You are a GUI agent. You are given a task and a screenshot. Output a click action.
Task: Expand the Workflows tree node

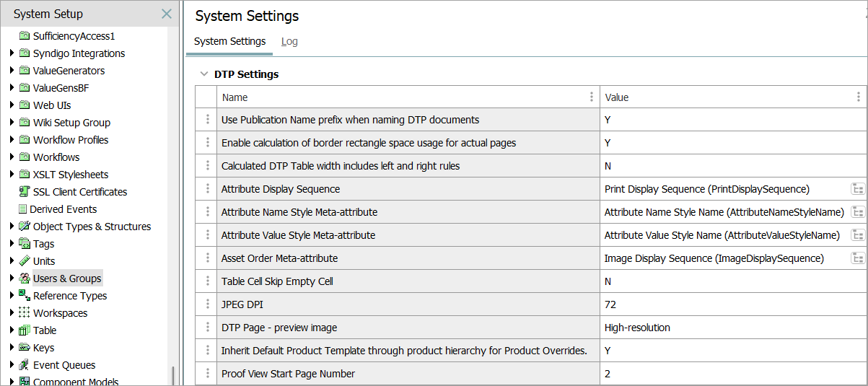pos(12,157)
